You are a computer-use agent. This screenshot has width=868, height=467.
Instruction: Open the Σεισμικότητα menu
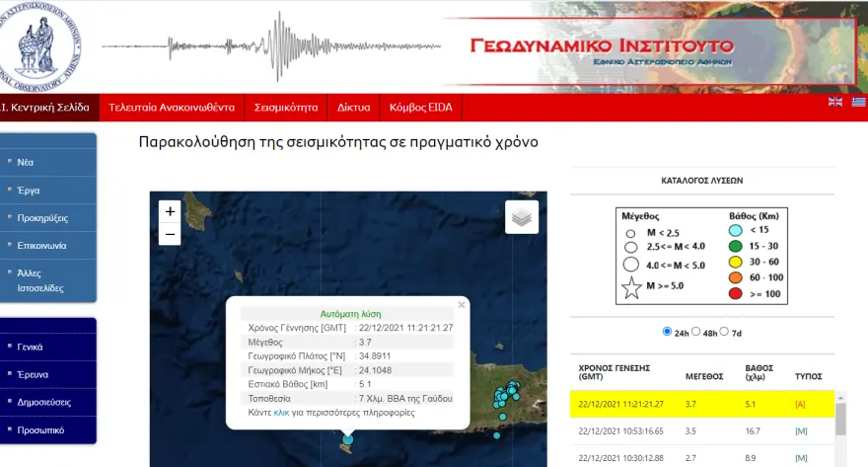[x=286, y=107]
